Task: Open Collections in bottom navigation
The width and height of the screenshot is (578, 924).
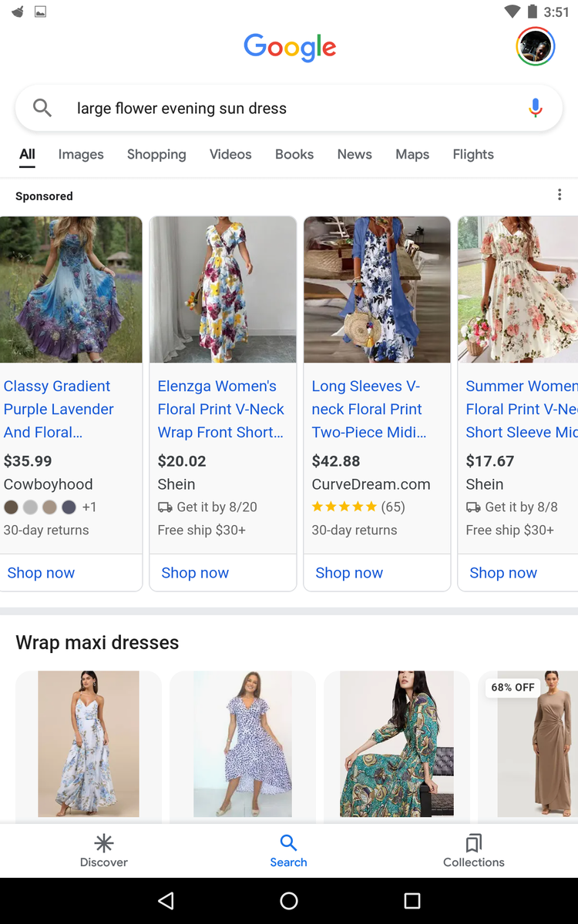Action: coord(474,850)
